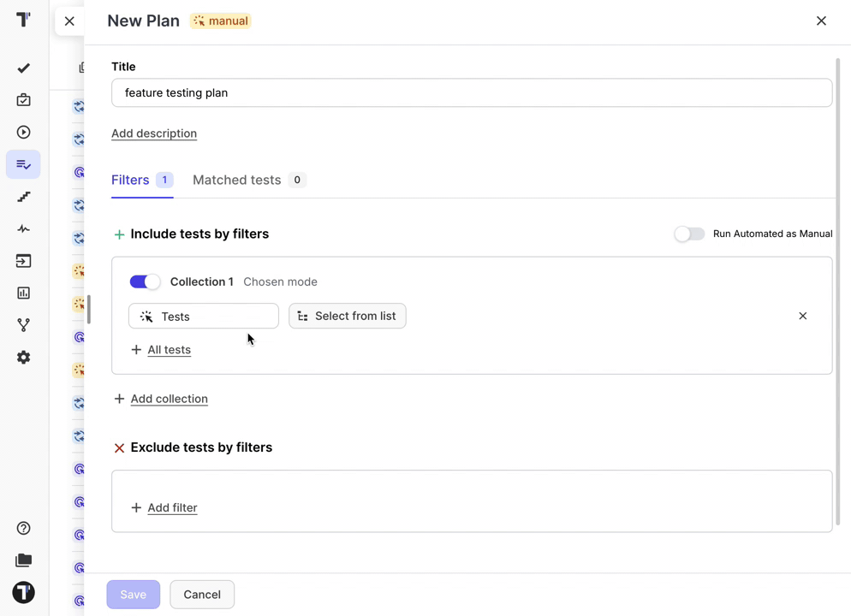Screen dimensions: 851x616
Task: Open the branches sidebar icon
Action: point(23,324)
